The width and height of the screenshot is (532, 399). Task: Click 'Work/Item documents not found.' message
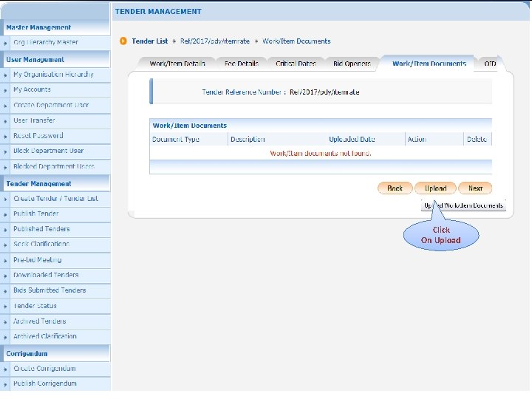click(x=320, y=154)
